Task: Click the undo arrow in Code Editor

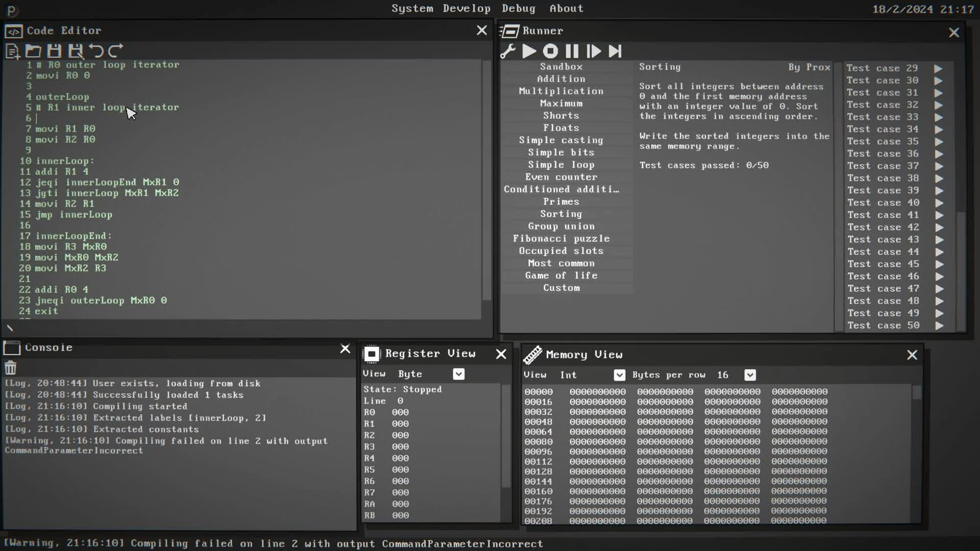Action: coord(96,51)
